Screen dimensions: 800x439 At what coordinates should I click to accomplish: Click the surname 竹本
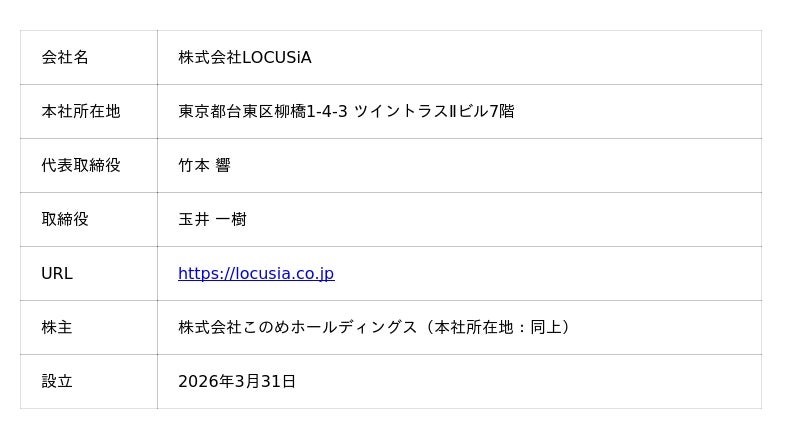[194, 165]
